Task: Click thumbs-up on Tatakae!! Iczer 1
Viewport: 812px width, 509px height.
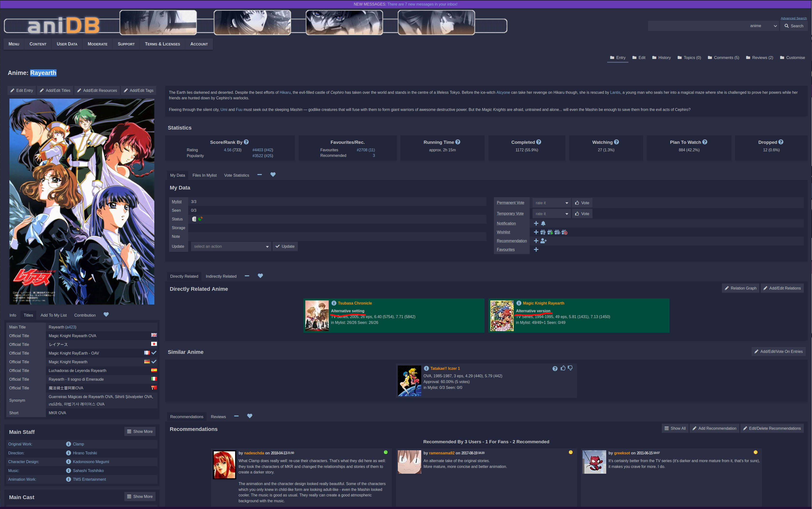Action: (x=563, y=368)
